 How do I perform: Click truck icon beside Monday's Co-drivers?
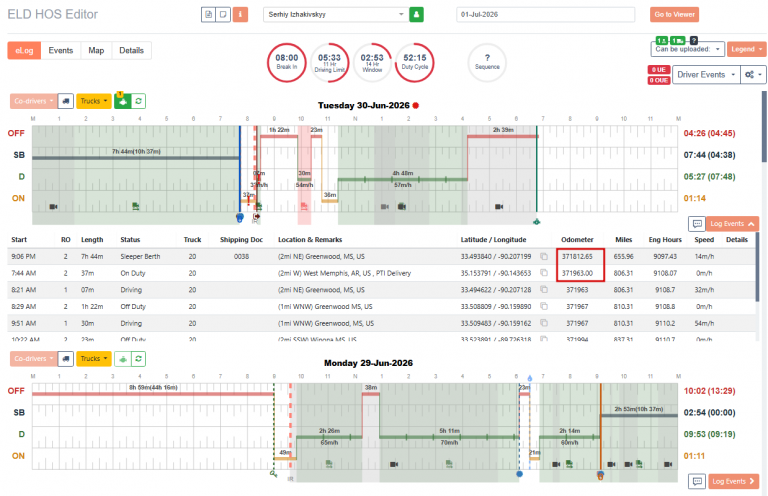tap(66, 358)
